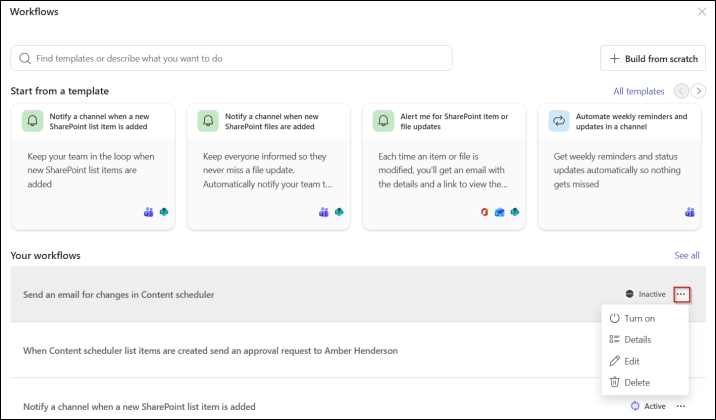Choose Details from the context menu

pyautogui.click(x=645, y=340)
